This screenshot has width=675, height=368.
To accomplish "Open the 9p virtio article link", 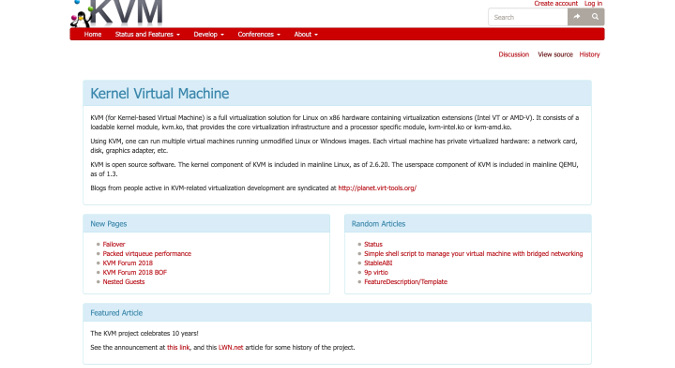I will (376, 272).
